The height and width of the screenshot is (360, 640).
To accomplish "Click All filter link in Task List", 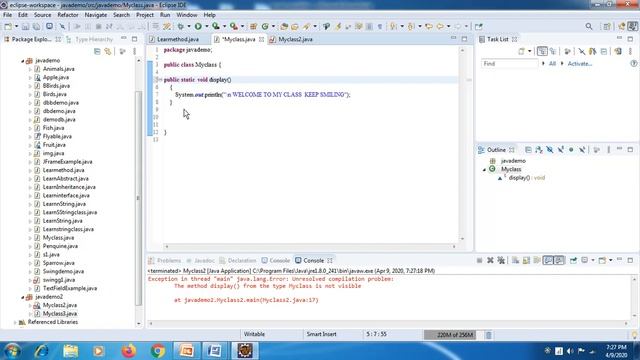I will (552, 64).
